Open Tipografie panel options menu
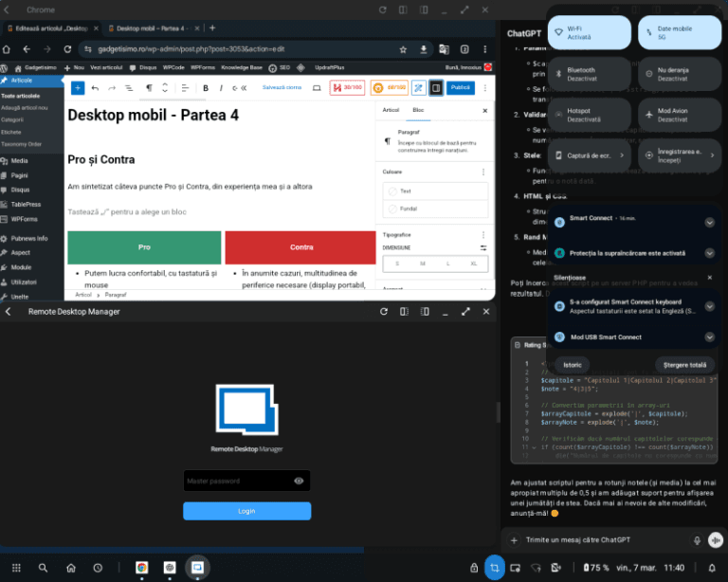Image resolution: width=728 pixels, height=582 pixels. pos(484,233)
